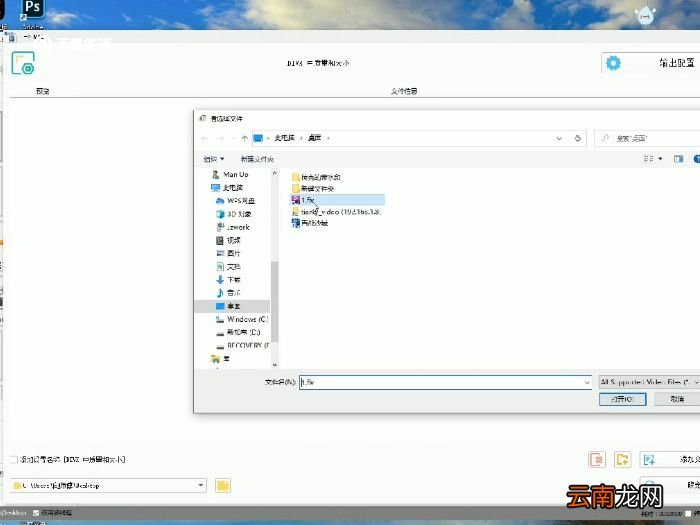Viewport: 700px width, 525px height.
Task: Go up one folder level
Action: (x=245, y=138)
